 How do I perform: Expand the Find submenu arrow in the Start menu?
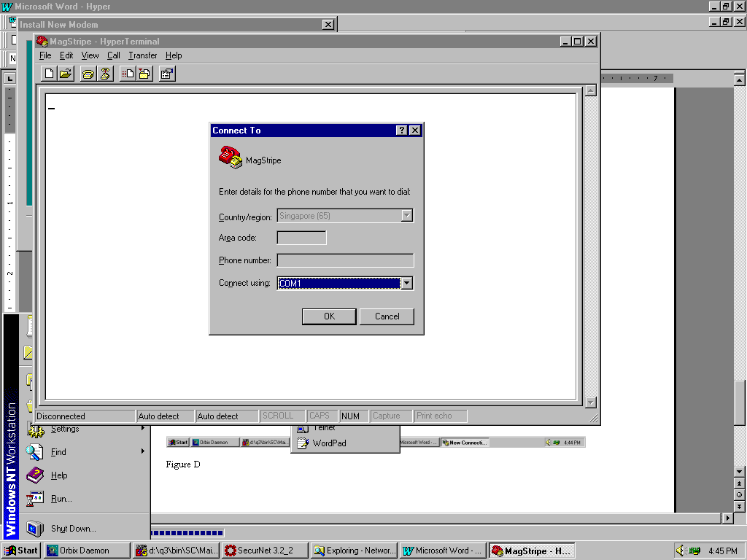142,451
